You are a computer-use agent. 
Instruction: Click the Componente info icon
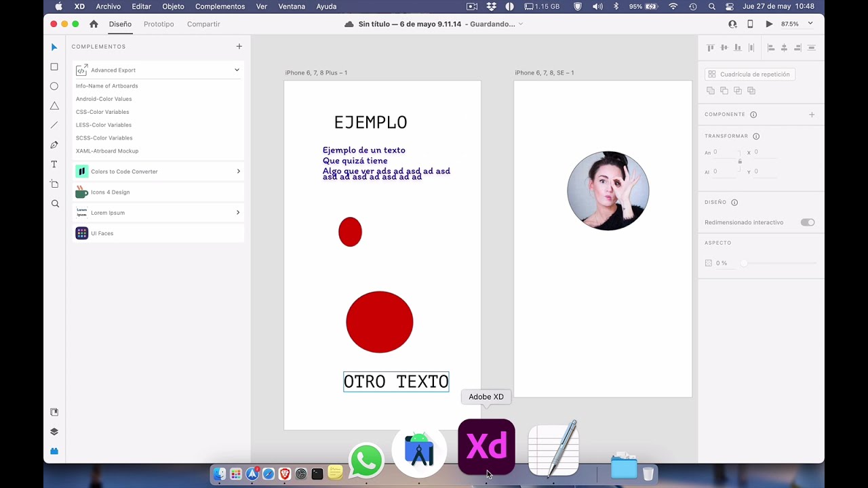click(x=753, y=115)
